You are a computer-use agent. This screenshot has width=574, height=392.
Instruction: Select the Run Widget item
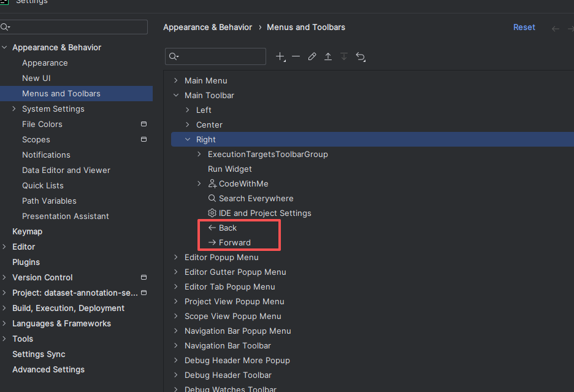tap(230, 169)
